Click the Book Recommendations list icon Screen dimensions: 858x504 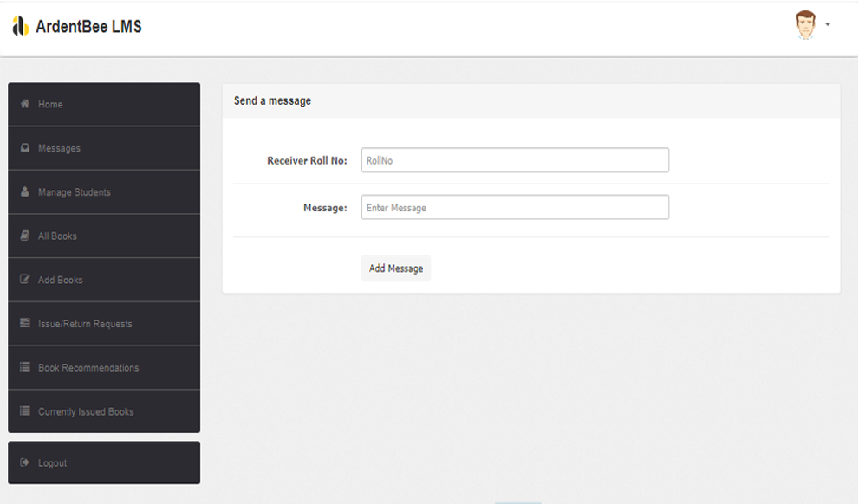tap(25, 368)
